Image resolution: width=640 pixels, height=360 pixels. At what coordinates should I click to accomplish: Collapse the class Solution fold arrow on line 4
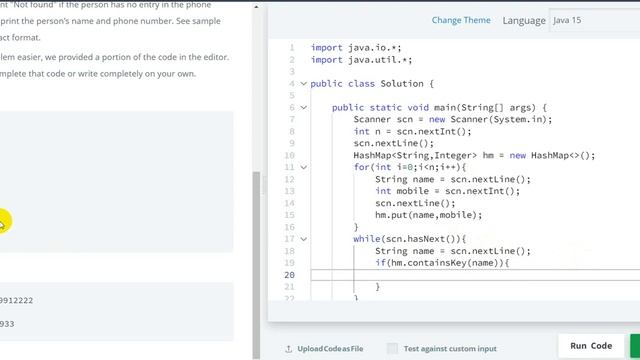[304, 84]
